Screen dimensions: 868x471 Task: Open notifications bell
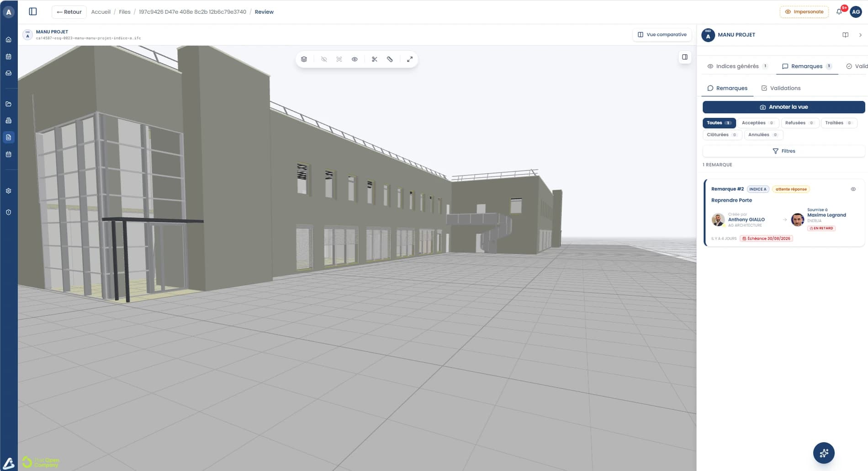point(839,12)
